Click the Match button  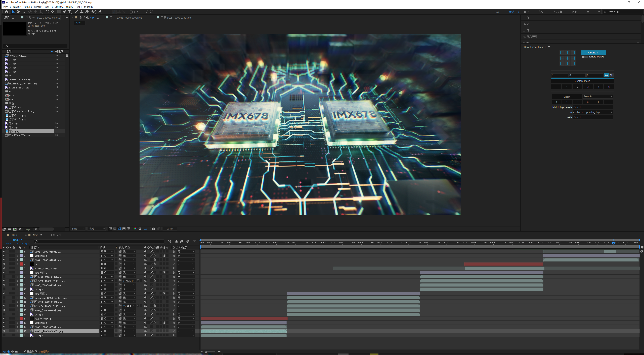(x=567, y=97)
